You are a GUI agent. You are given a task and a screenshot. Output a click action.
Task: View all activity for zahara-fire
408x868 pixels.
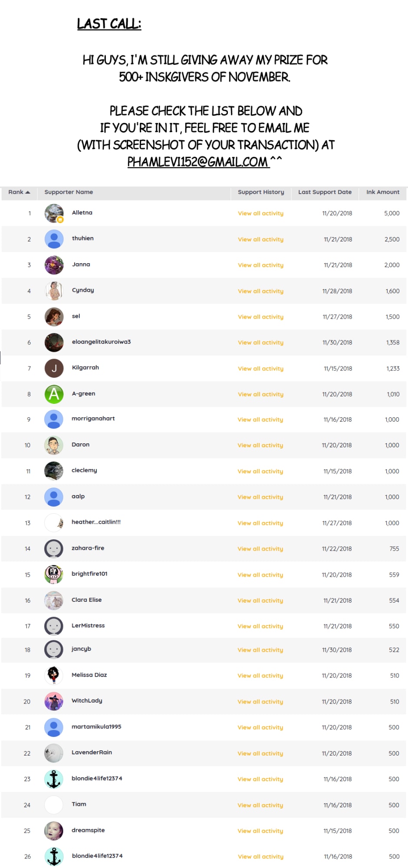pyautogui.click(x=260, y=549)
